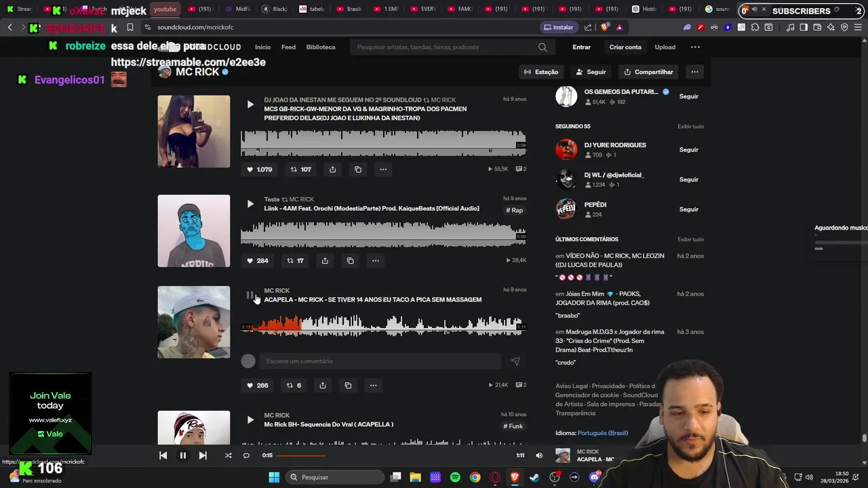Click the search magnifier icon in SoundCloud

pos(542,47)
